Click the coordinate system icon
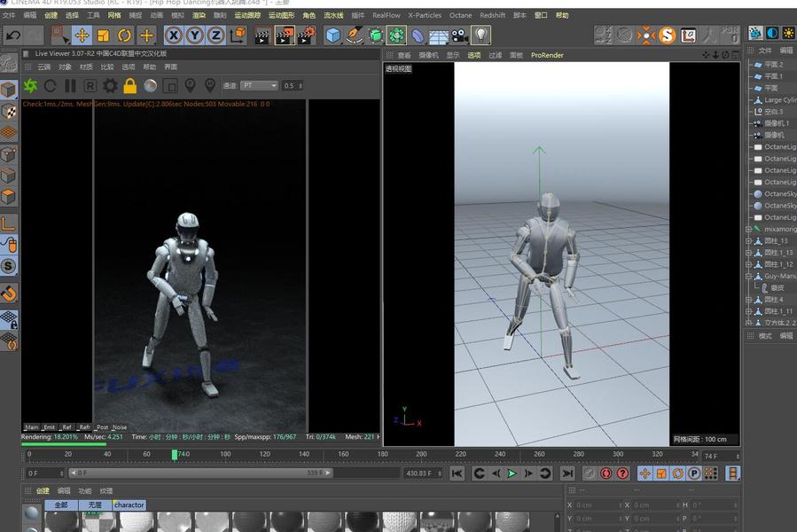 238,35
